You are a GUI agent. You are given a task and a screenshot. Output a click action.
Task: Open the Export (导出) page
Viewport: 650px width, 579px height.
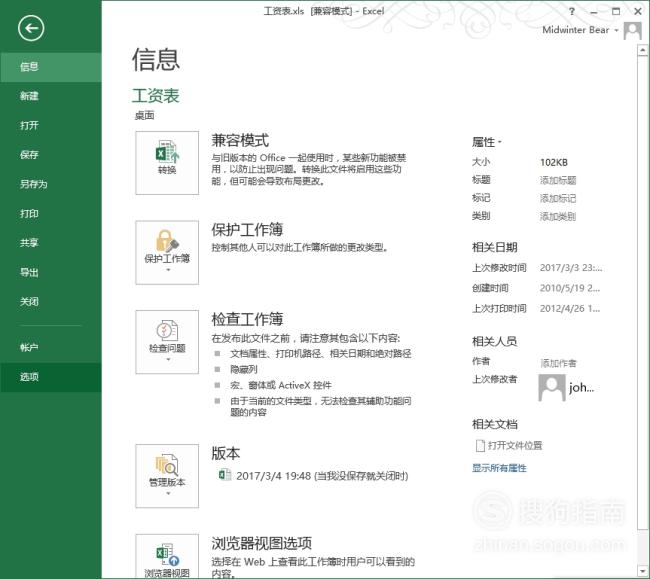tap(51, 272)
